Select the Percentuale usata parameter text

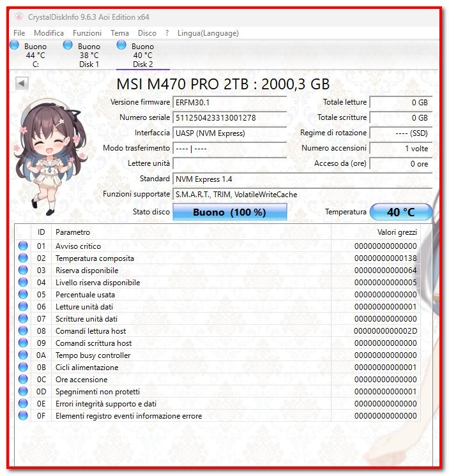pyautogui.click(x=85, y=295)
